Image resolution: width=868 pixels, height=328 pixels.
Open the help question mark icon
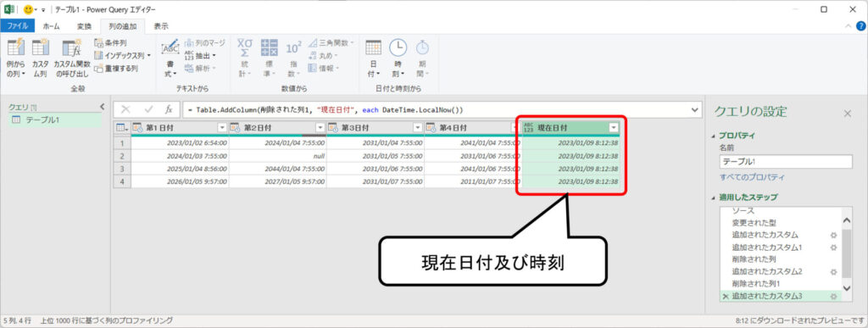(861, 26)
